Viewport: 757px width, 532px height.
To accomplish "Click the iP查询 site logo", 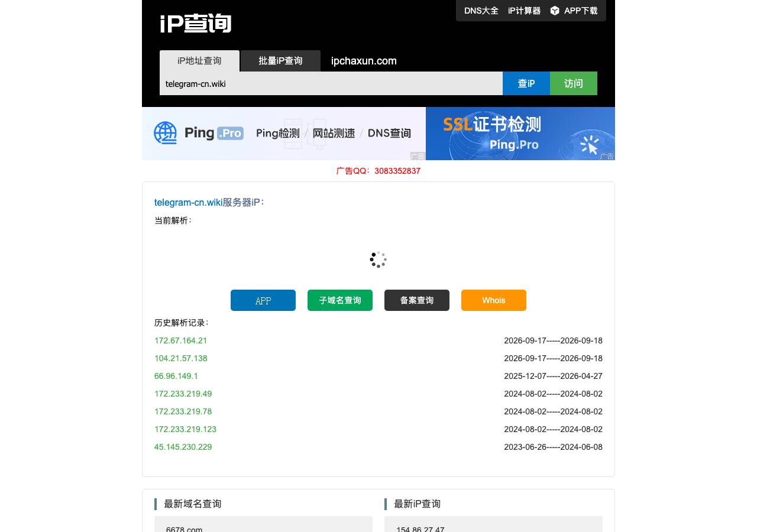I will 196,24.
